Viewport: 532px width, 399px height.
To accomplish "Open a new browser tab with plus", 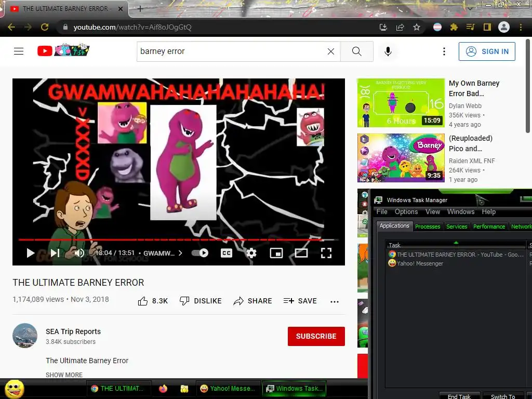I will tap(140, 9).
